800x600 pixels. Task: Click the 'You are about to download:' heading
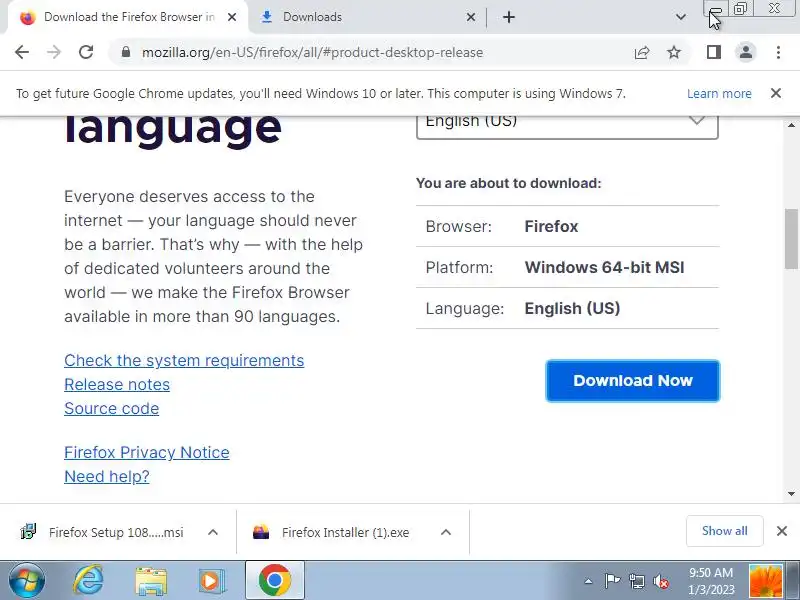pyautogui.click(x=509, y=183)
